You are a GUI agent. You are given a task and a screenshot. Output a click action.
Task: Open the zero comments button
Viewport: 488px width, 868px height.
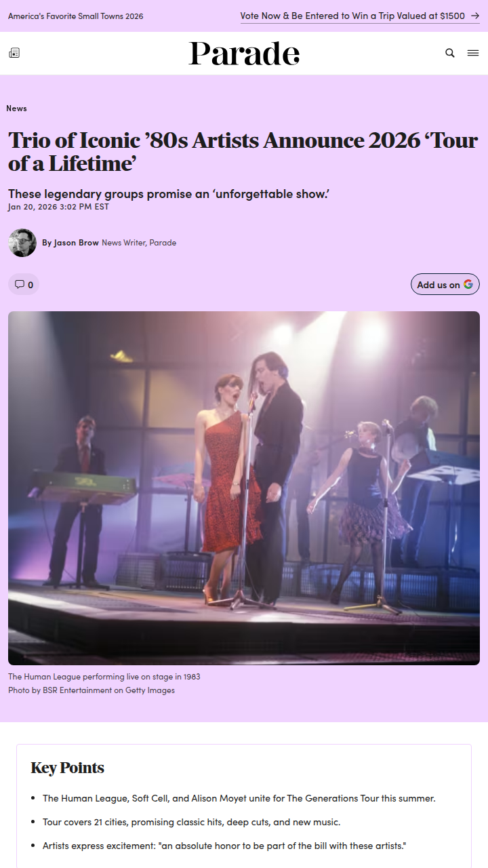(24, 284)
